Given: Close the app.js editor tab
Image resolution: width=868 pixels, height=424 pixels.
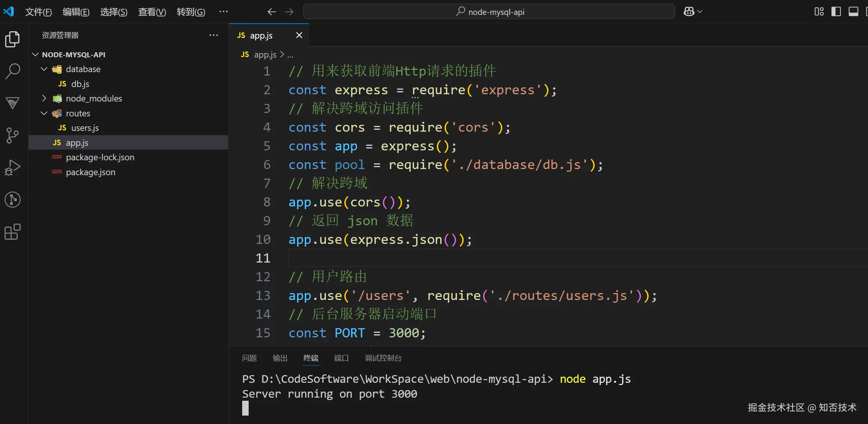Looking at the screenshot, I should (299, 35).
